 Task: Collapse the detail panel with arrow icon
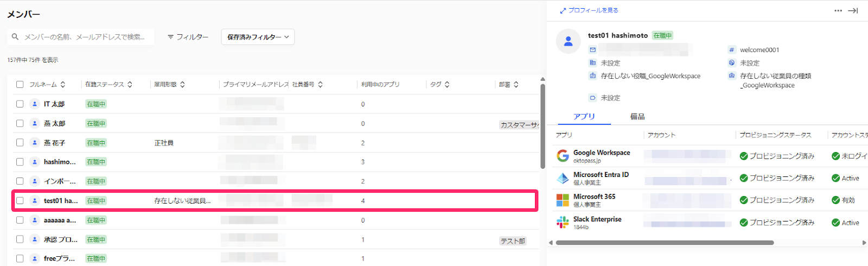(853, 10)
